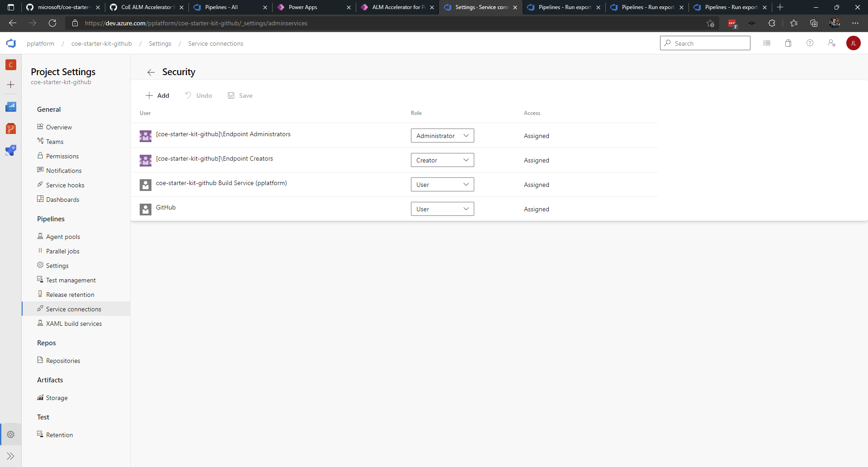This screenshot has width=868, height=467.
Task: Open Project settings gear icon
Action: click(11, 434)
